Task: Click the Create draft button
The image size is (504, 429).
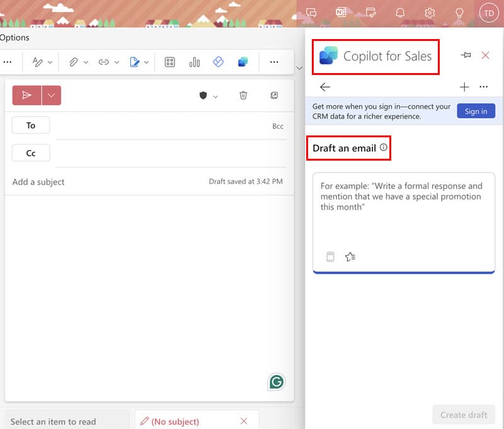Action: [464, 415]
